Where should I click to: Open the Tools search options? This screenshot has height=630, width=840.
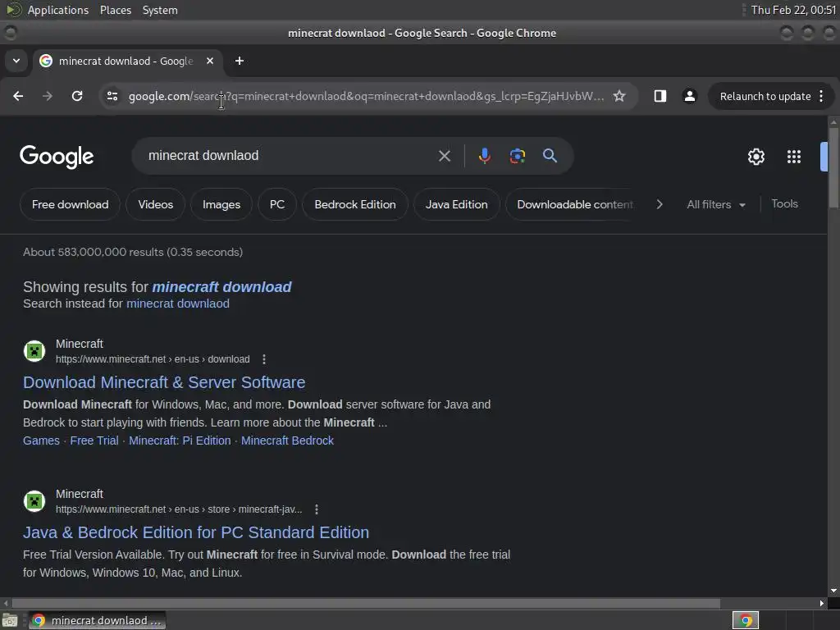point(784,204)
